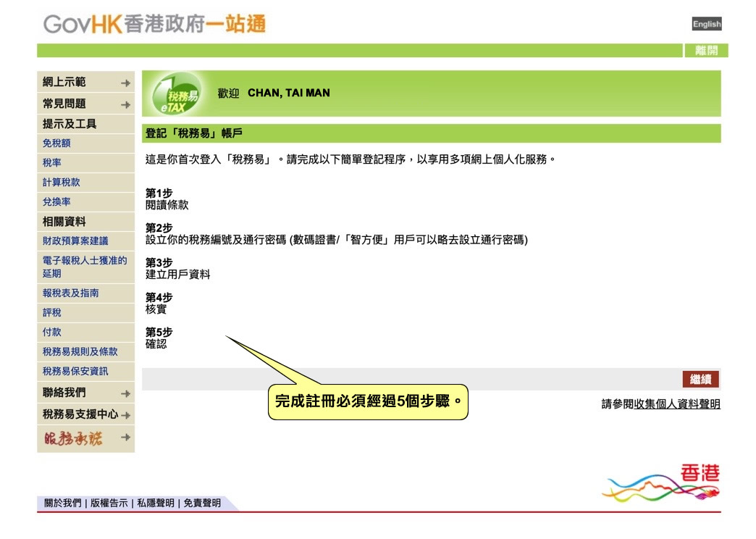756x539 pixels.
Task: Click the 第1步 閱讀條款 text
Action: click(x=167, y=199)
